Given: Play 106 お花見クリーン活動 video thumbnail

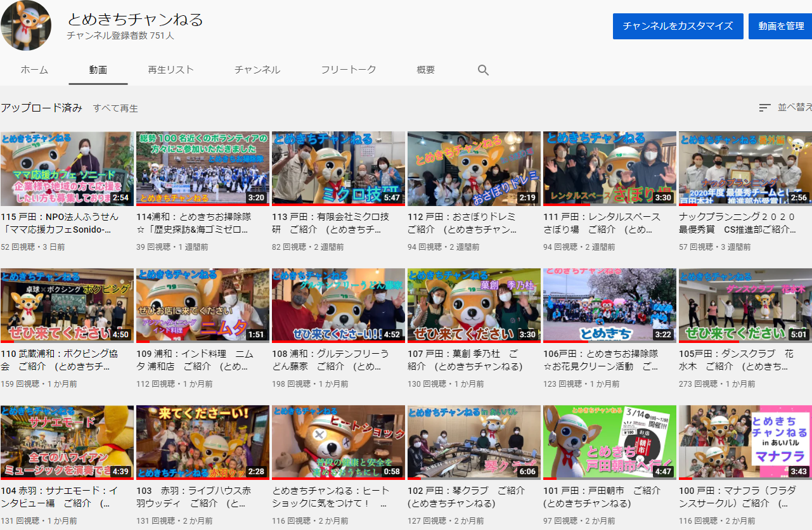Looking at the screenshot, I should tap(609, 305).
